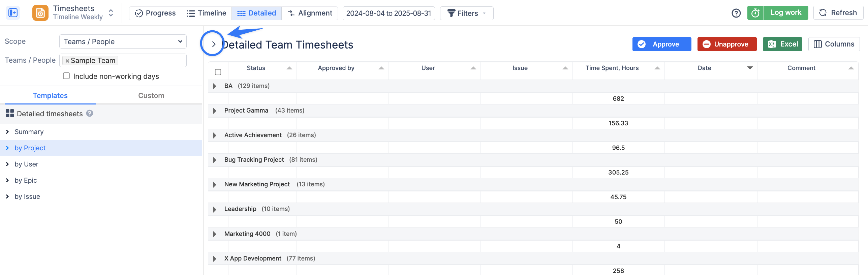Image resolution: width=868 pixels, height=275 pixels.
Task: Click the 96.5 hours total cell
Action: point(618,148)
